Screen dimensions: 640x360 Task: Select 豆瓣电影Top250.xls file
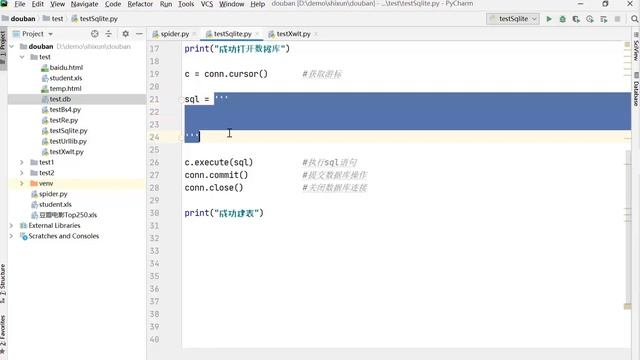click(68, 215)
